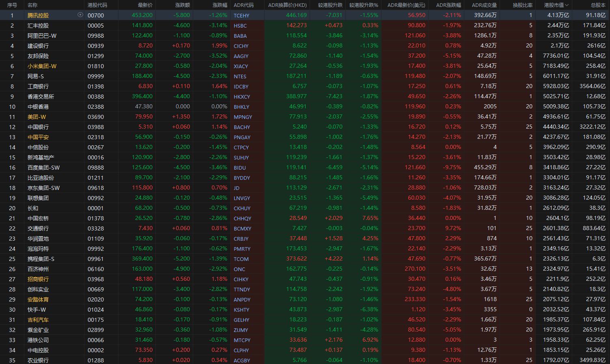Select the NTES ADR code cell
610x364 pixels.
tap(240, 76)
